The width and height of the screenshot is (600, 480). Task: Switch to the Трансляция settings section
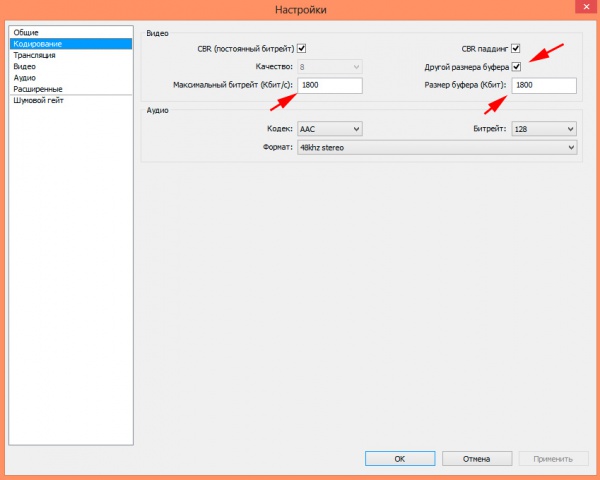coord(35,55)
